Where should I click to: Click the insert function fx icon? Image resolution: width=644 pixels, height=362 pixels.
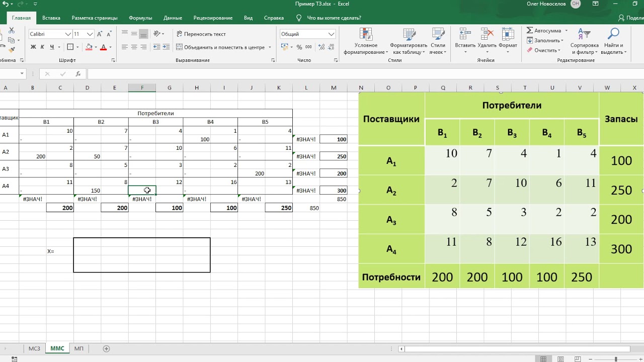[x=78, y=74]
